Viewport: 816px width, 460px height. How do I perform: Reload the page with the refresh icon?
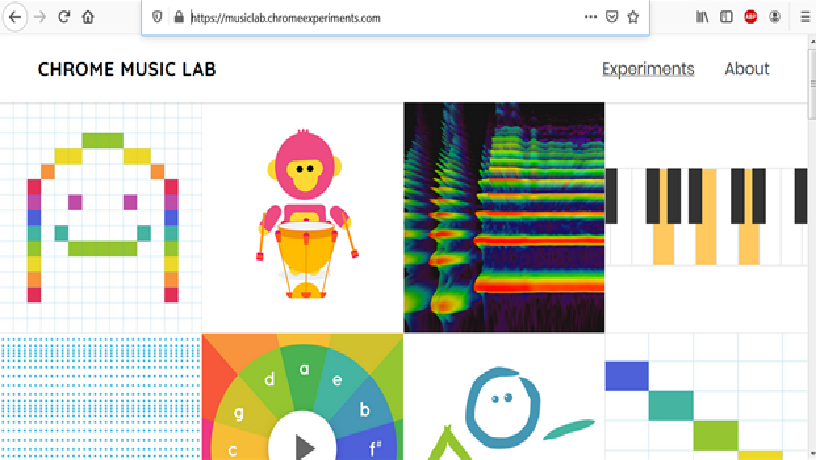coord(64,17)
